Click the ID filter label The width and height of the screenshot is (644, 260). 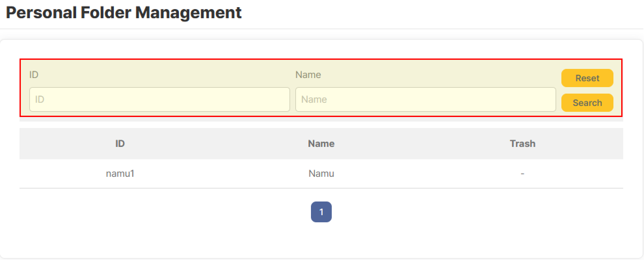coord(34,75)
